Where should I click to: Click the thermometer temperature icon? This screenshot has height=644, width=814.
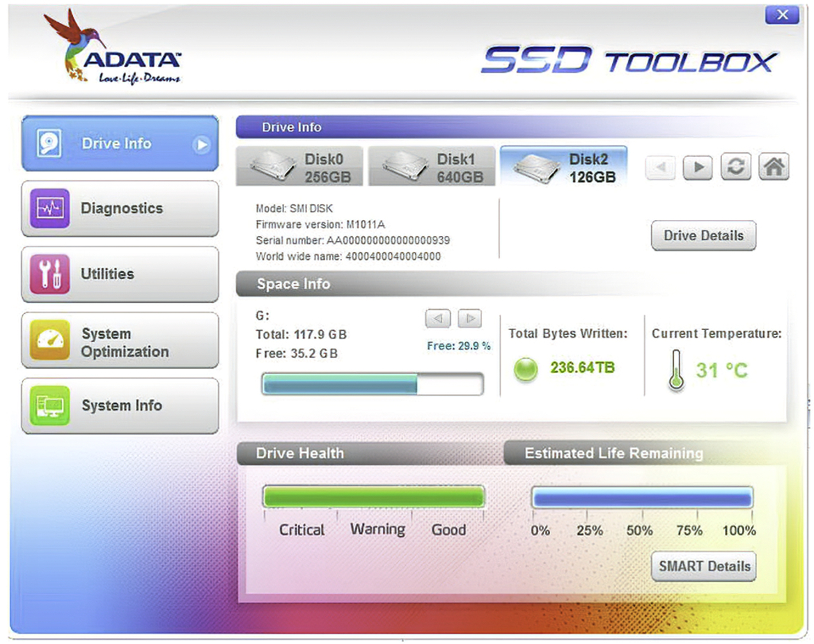(676, 370)
